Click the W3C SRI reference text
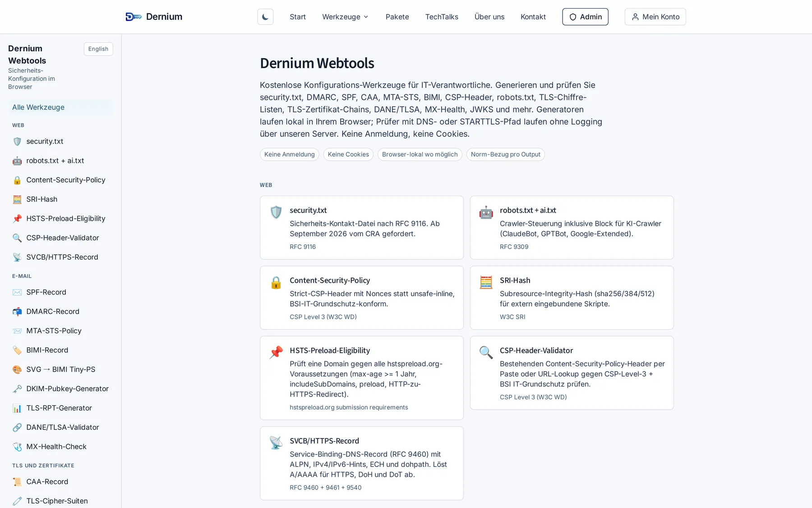This screenshot has width=812, height=508. tap(512, 317)
